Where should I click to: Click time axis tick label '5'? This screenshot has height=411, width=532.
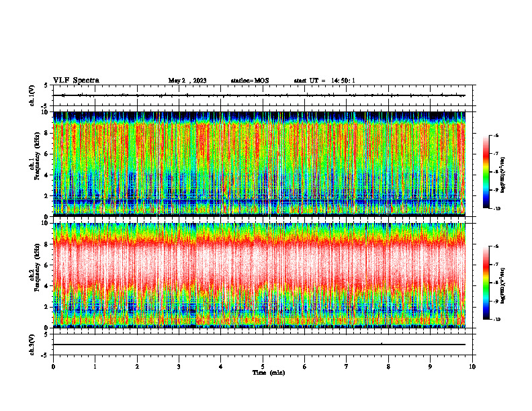coord(263,367)
